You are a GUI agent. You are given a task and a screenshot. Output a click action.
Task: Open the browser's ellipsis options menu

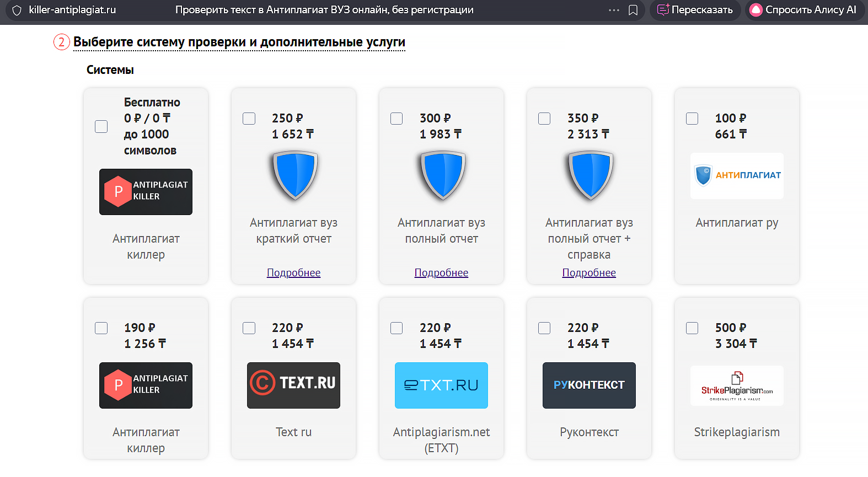coord(613,9)
